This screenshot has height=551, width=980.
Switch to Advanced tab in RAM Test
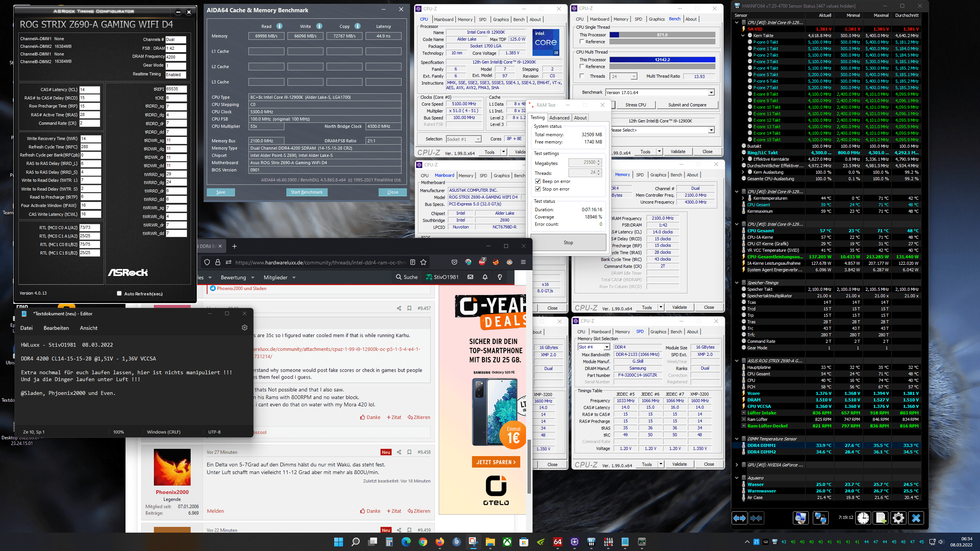(x=559, y=118)
